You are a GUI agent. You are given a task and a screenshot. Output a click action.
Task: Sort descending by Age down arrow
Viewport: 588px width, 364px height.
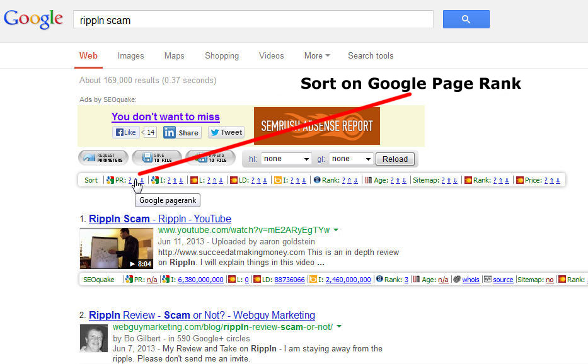404,180
